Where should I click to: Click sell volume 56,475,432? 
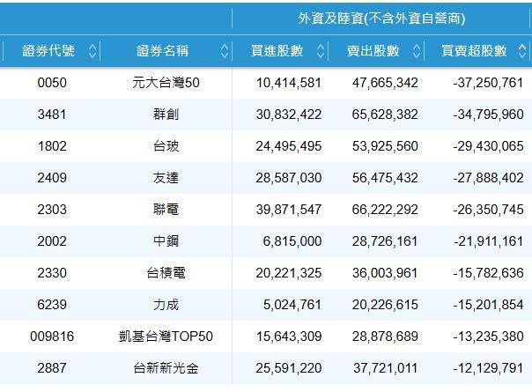pyautogui.click(x=385, y=178)
